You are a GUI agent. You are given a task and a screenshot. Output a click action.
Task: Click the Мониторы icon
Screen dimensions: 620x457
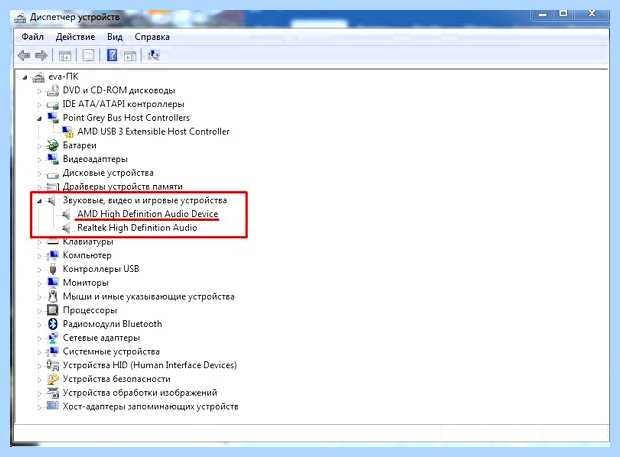click(x=53, y=283)
